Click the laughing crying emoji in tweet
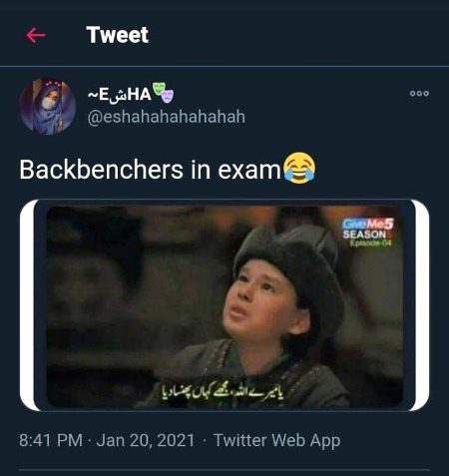449x476 pixels. click(x=299, y=168)
